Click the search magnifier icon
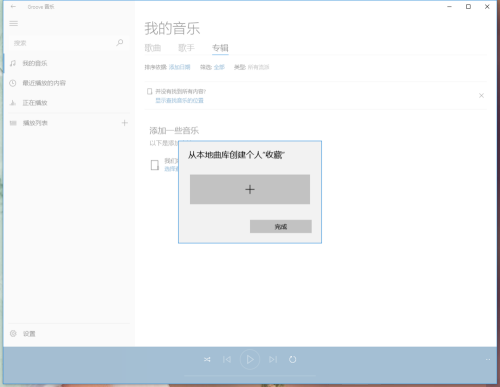The image size is (500, 387). click(x=120, y=43)
